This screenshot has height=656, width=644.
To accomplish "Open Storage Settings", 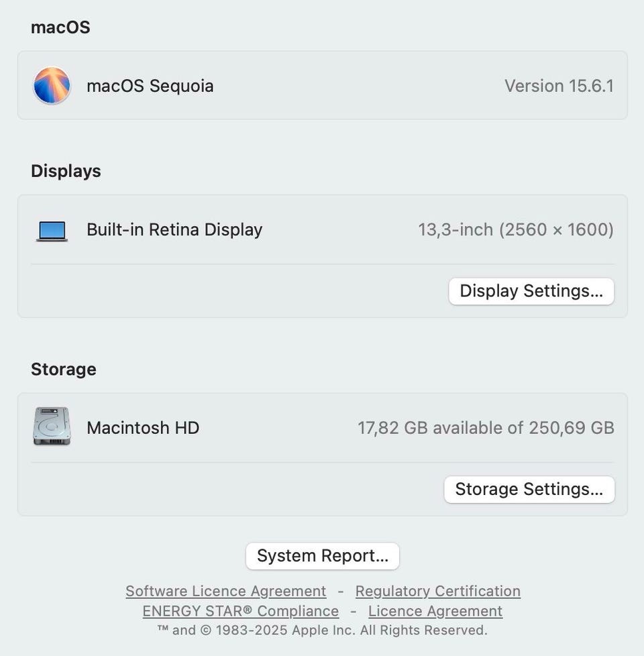I will coord(529,489).
